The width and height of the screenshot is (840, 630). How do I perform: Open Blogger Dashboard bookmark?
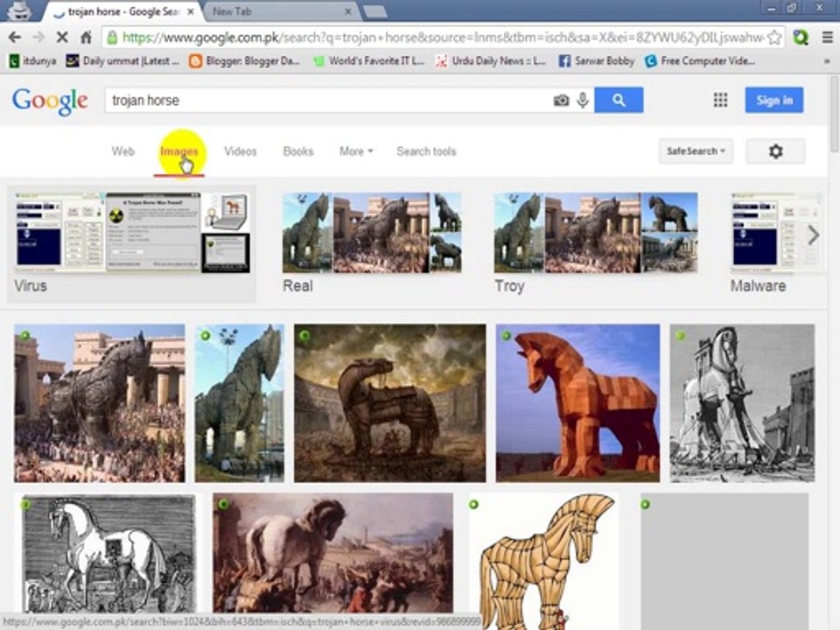pos(244,61)
